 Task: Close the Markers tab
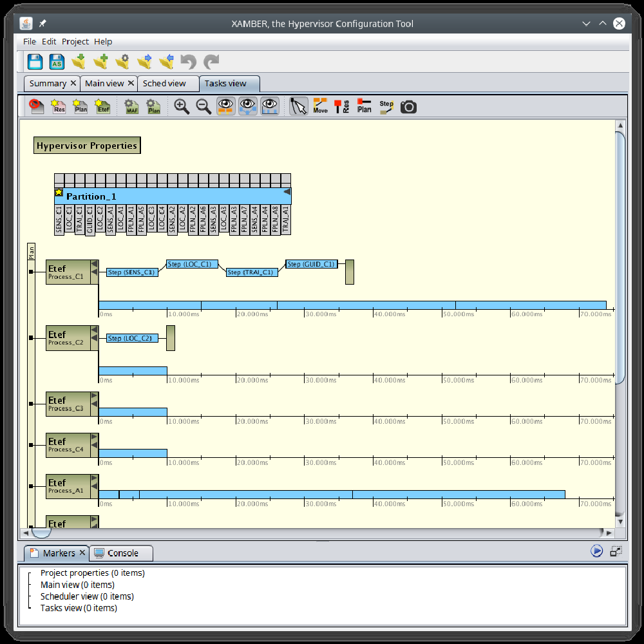(x=82, y=553)
